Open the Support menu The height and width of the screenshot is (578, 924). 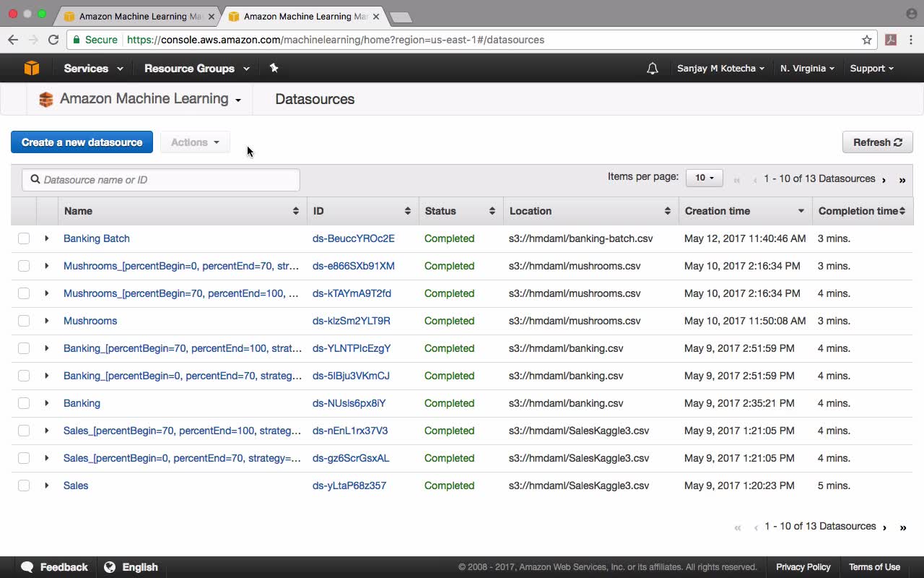tap(871, 69)
